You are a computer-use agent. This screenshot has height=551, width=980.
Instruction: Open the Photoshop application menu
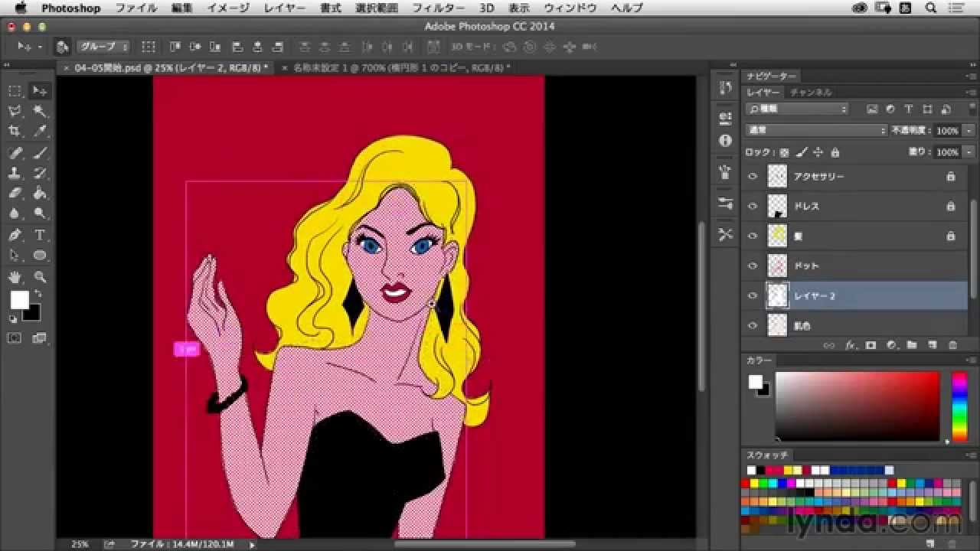pyautogui.click(x=71, y=8)
